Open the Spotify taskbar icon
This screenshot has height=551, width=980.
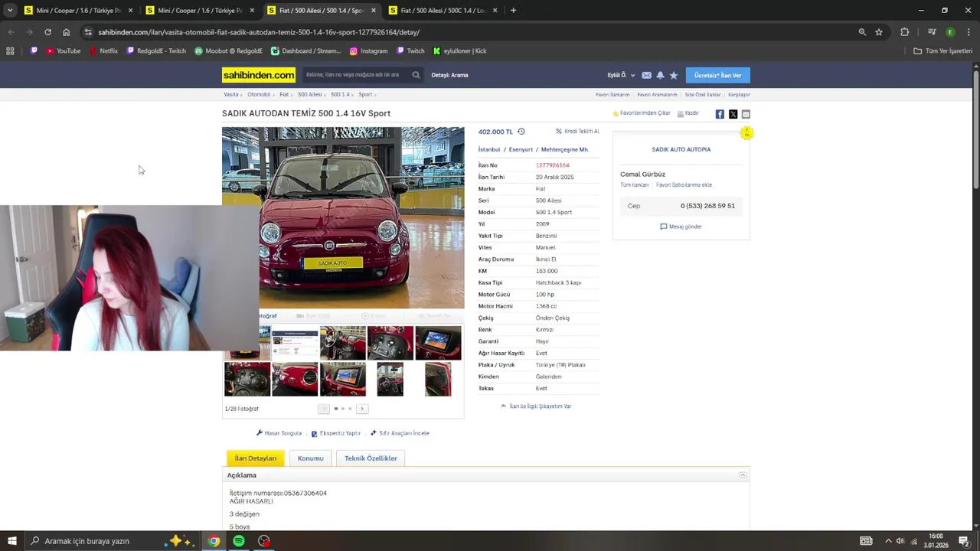click(x=239, y=541)
